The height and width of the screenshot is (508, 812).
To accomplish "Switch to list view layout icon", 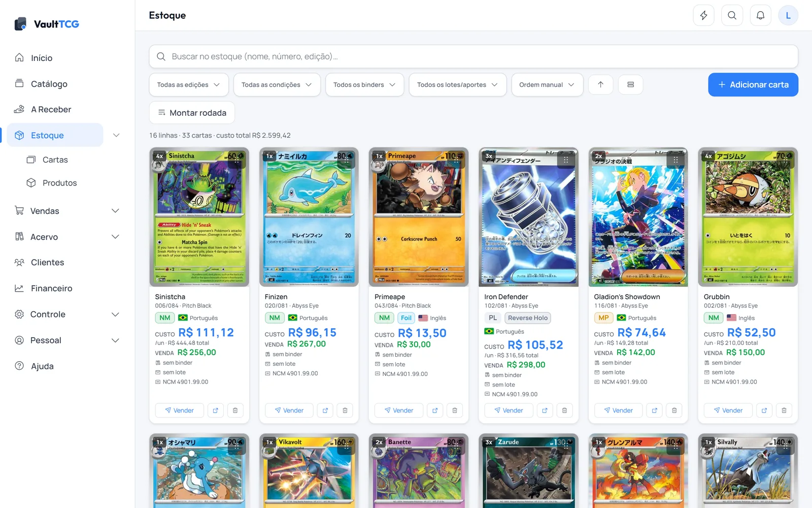I will coord(630,85).
